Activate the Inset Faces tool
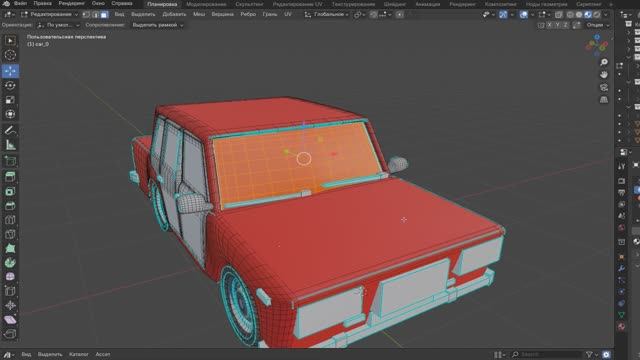Viewport: 640px width, 360px height. pyautogui.click(x=10, y=191)
